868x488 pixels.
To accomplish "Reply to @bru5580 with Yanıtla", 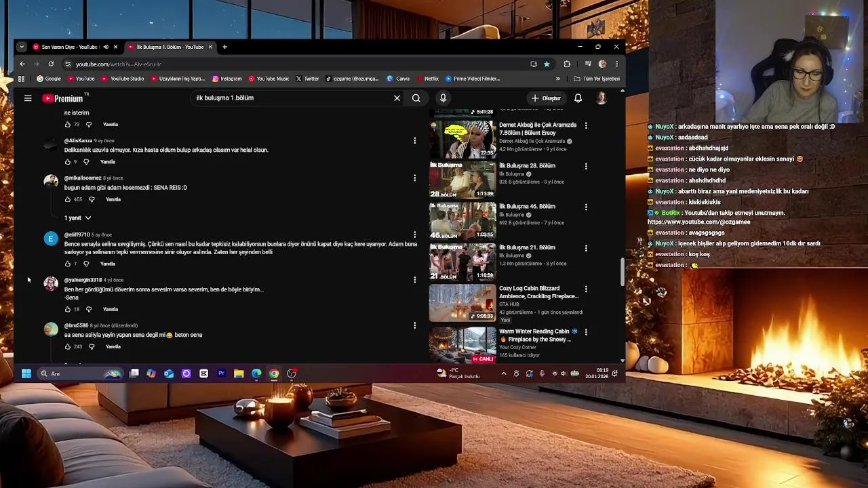I will point(113,346).
